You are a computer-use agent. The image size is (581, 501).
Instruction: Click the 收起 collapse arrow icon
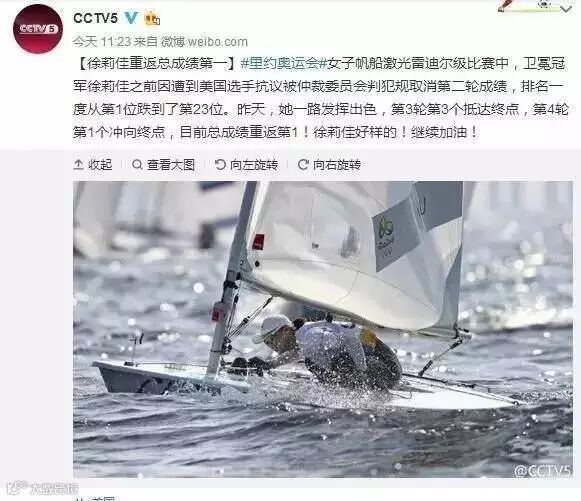click(x=78, y=165)
